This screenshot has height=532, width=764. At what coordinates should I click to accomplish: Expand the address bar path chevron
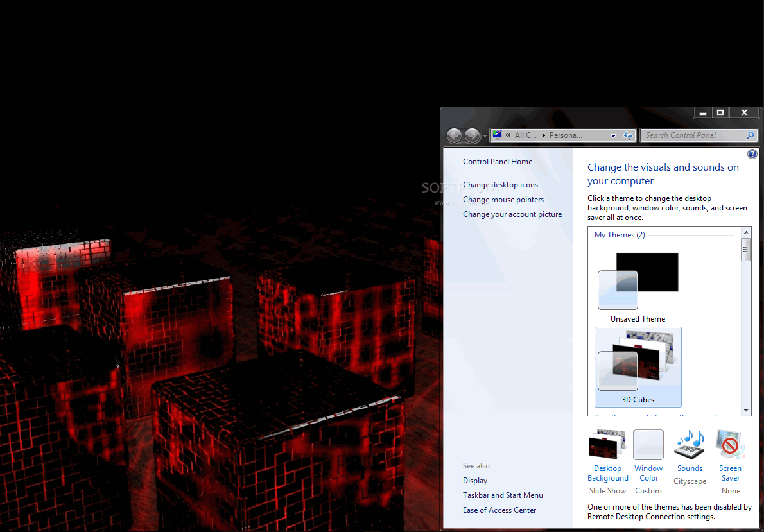coord(508,135)
